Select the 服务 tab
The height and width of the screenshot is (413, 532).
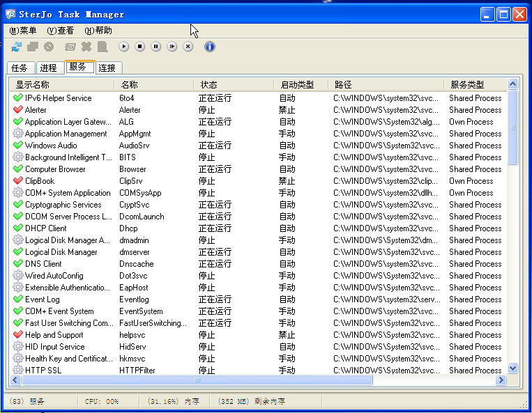(79, 67)
